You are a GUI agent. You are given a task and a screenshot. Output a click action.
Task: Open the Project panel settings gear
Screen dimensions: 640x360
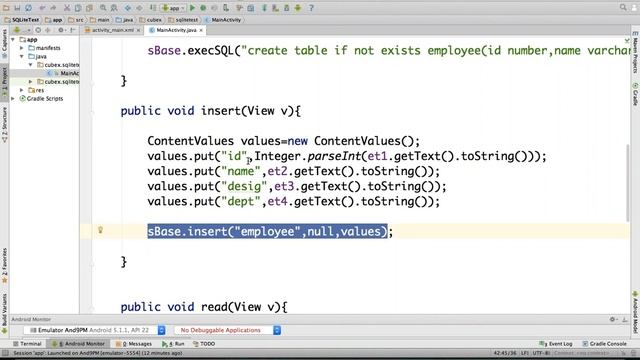pyautogui.click(x=61, y=30)
